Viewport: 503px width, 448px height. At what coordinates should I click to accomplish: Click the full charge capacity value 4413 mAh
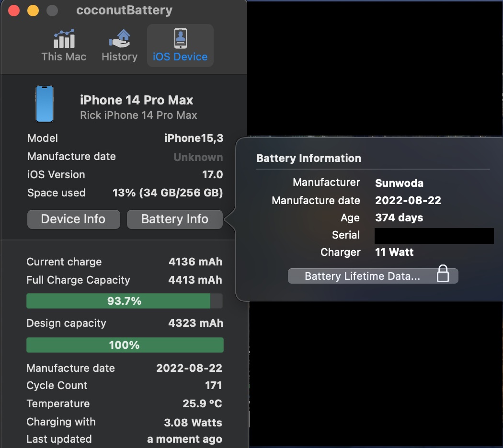click(x=195, y=280)
